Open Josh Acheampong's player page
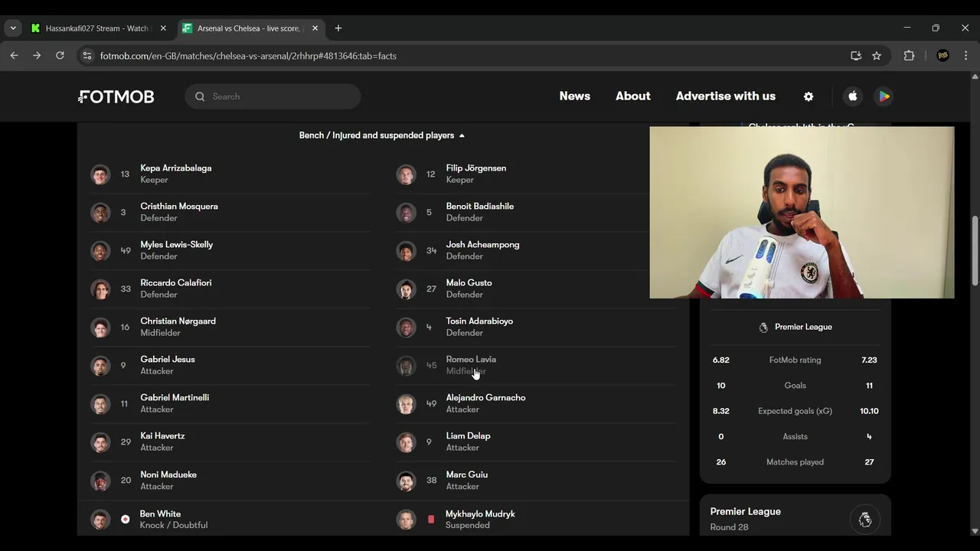This screenshot has width=980, height=551. tap(536, 251)
